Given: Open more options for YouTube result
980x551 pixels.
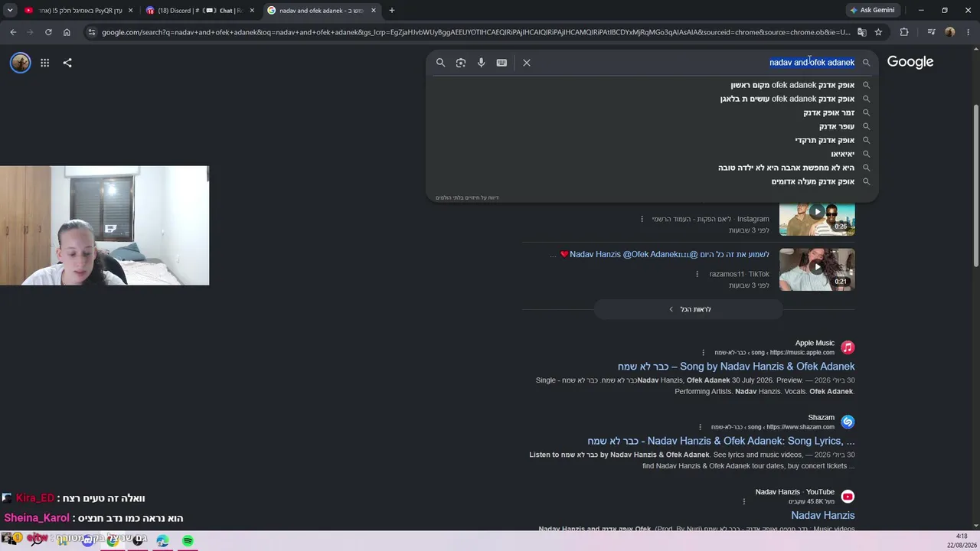Looking at the screenshot, I should coord(743,501).
